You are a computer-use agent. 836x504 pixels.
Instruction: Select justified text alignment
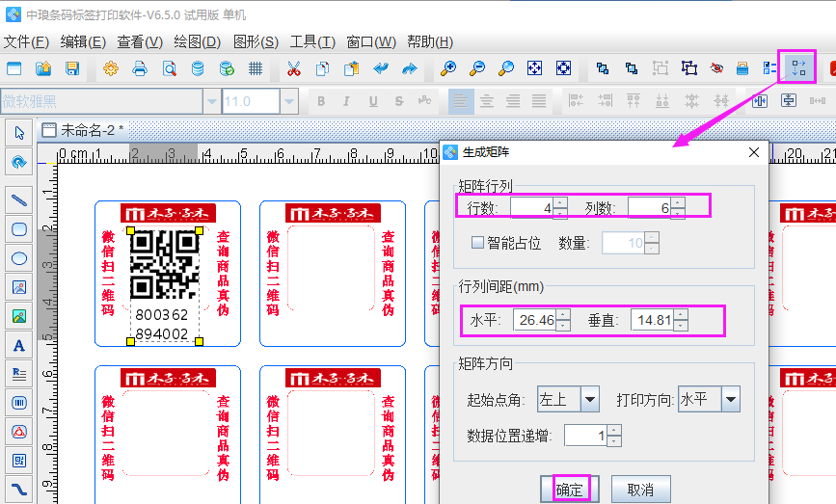pyautogui.click(x=539, y=100)
